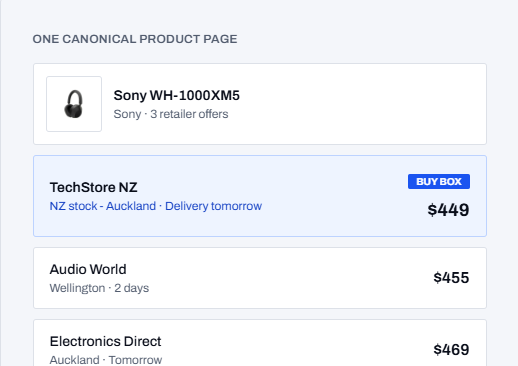Image resolution: width=518 pixels, height=366 pixels.
Task: Click the $449 price
Action: (x=448, y=210)
